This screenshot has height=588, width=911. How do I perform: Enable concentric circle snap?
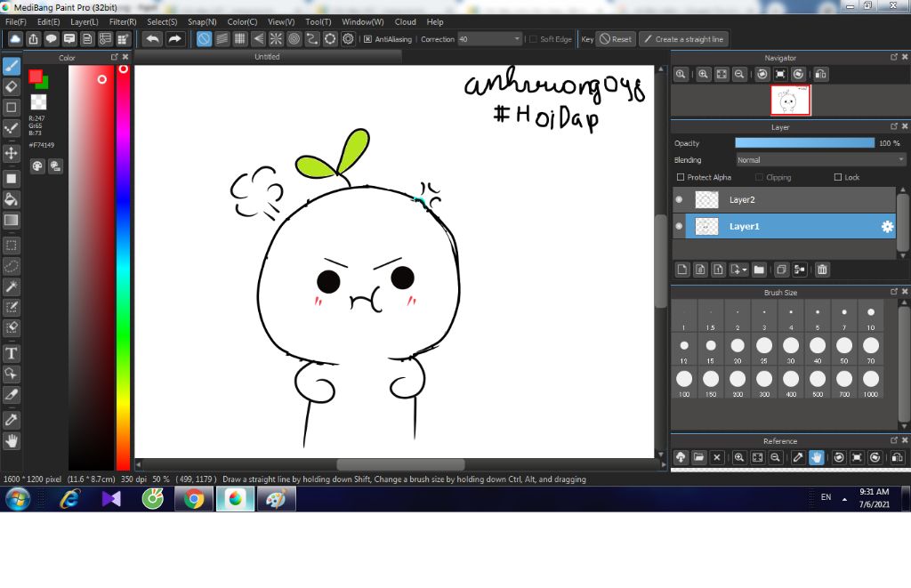coord(294,39)
